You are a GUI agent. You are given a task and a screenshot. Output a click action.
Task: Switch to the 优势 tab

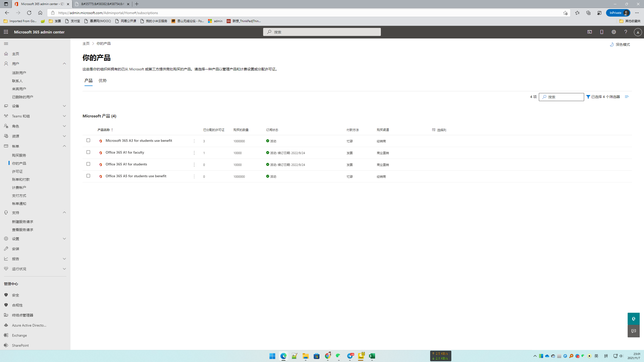103,81
